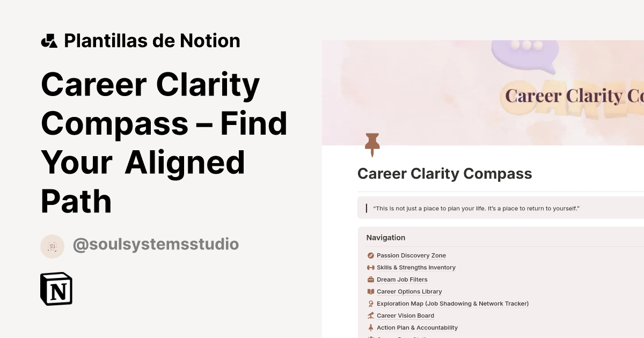
Task: Open the Passion Discovery Zone link
Action: (x=411, y=255)
